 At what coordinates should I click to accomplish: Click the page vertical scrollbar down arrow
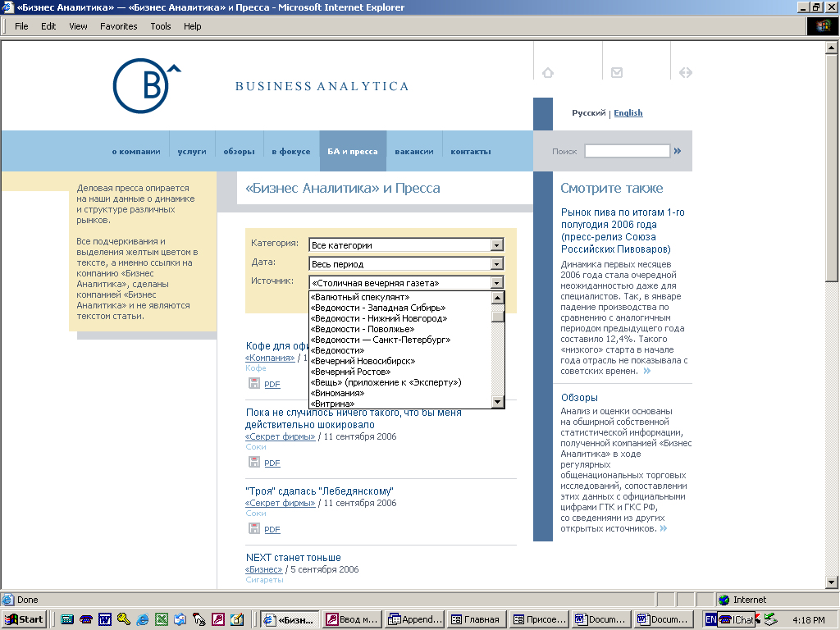pyautogui.click(x=831, y=582)
